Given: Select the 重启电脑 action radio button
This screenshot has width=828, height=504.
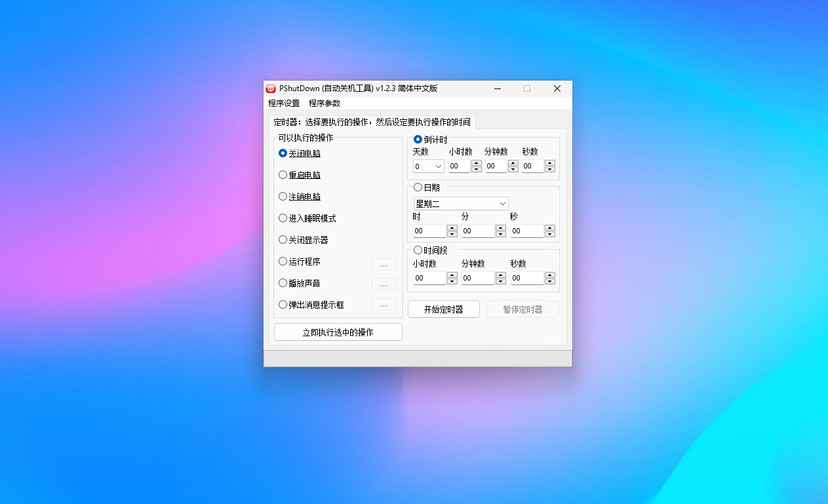Looking at the screenshot, I should click(282, 175).
